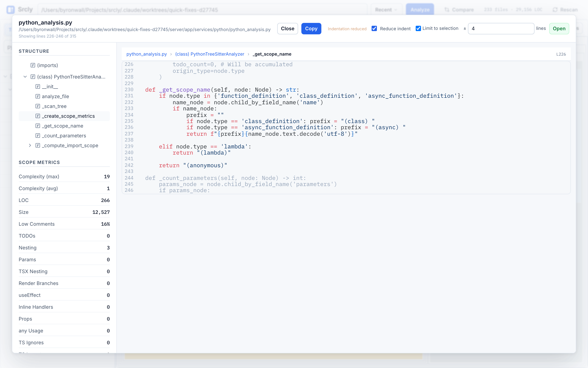
Task: Click Compare in the background toolbar
Action: point(459,10)
